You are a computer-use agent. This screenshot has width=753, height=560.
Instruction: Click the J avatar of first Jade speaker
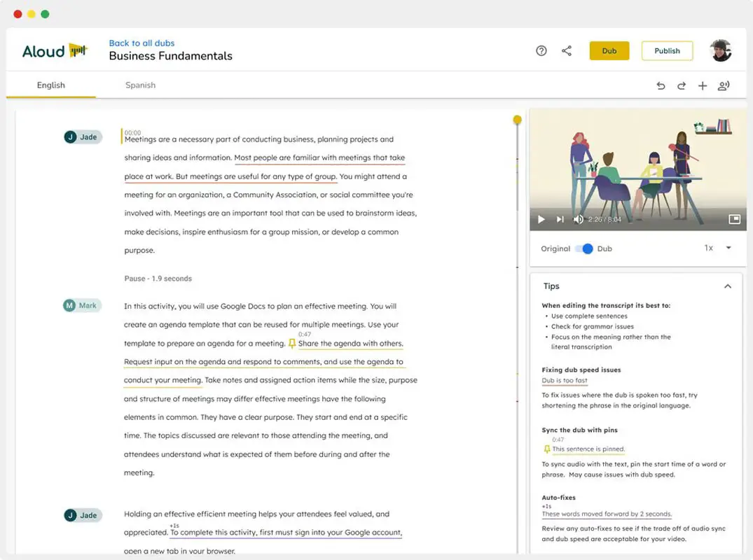71,136
